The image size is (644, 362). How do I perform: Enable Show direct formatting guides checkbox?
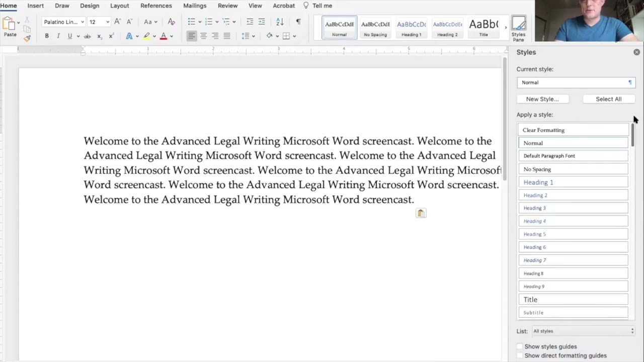[x=520, y=355]
